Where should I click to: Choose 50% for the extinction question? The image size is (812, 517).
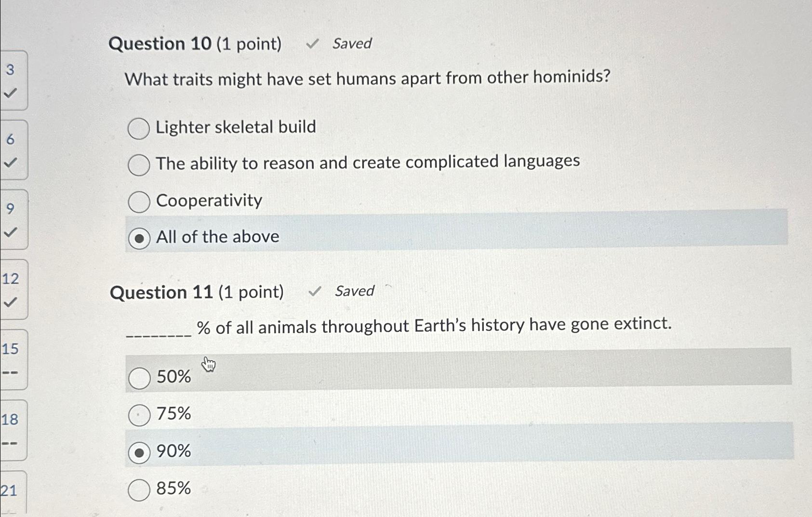[x=140, y=378]
